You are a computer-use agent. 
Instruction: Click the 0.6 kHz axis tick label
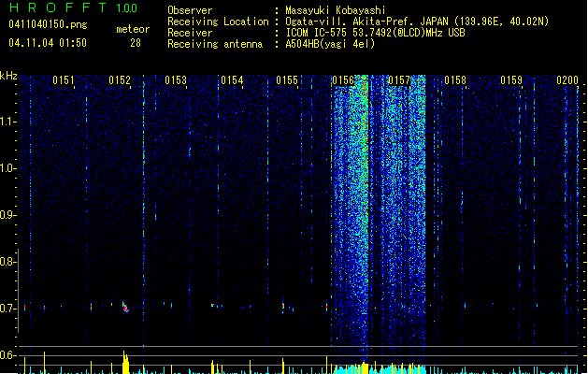point(7,355)
